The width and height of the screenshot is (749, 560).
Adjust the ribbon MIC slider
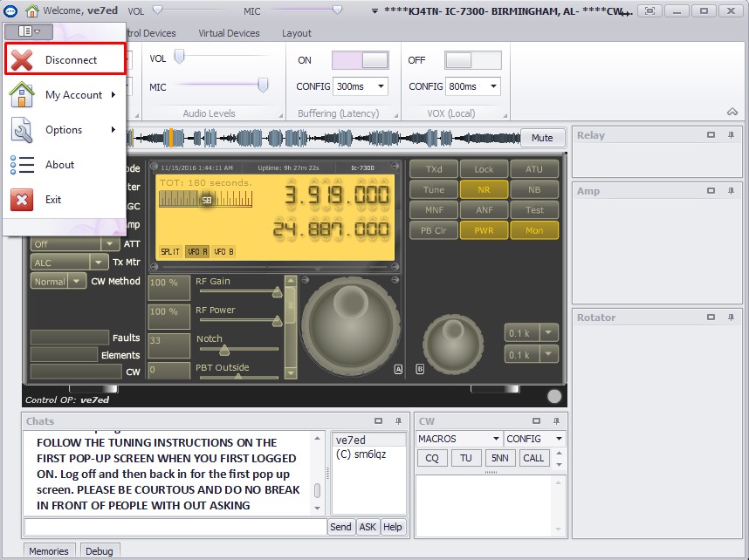click(x=263, y=85)
